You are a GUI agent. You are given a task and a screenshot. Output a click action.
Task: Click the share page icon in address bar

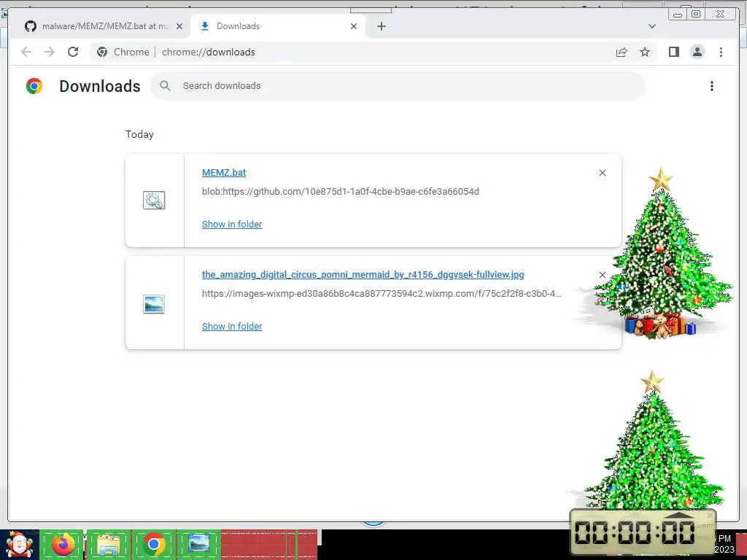pyautogui.click(x=622, y=52)
